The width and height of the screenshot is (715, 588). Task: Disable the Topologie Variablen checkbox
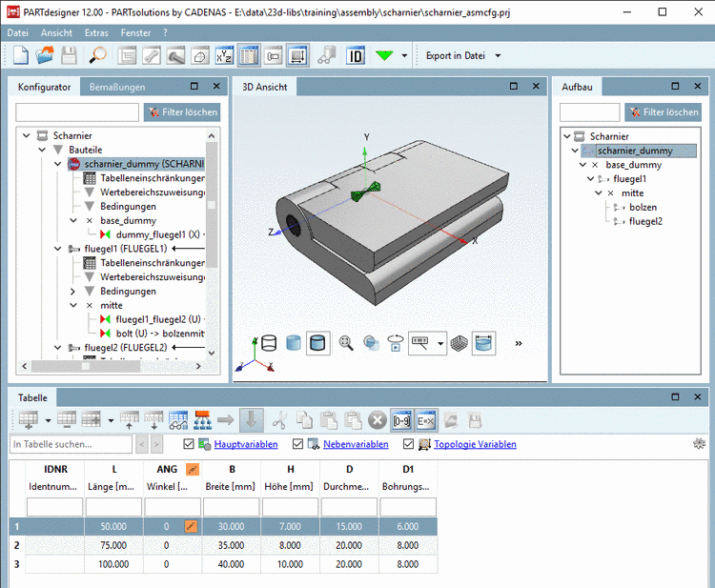click(409, 444)
